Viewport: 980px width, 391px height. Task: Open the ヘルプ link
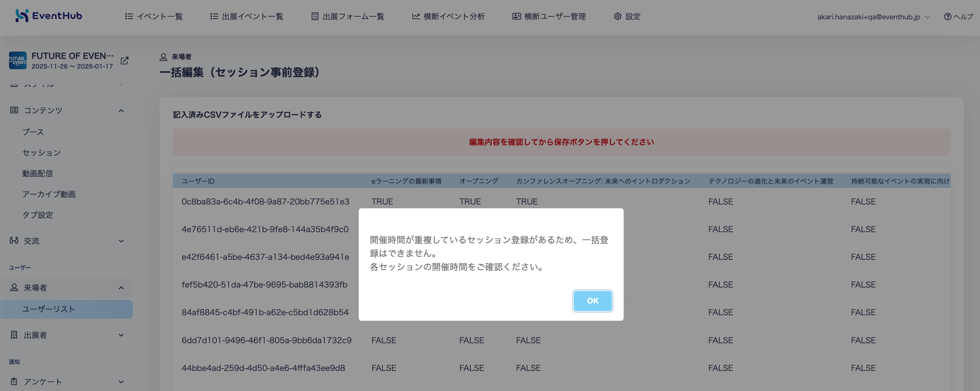point(958,17)
